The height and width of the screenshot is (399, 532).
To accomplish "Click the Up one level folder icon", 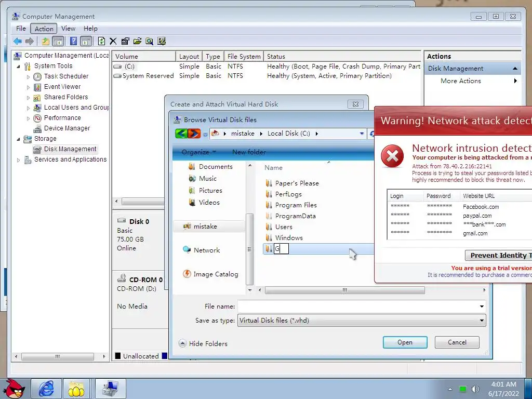I will point(46,42).
